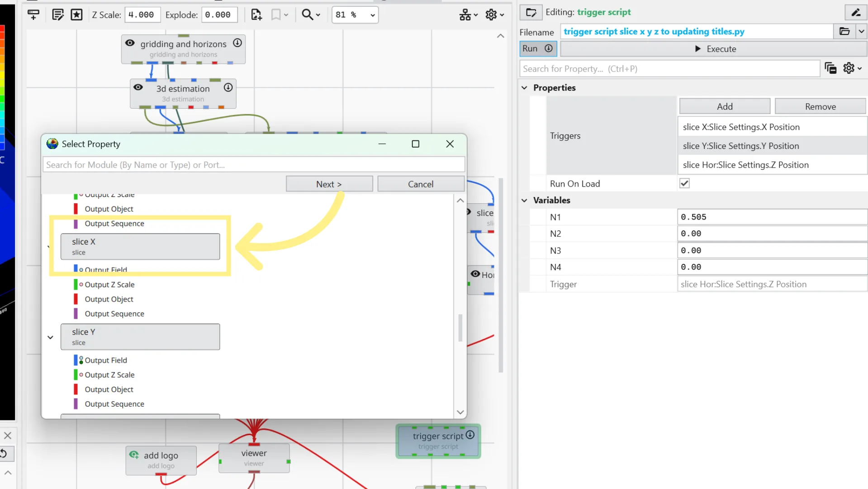The image size is (868, 489).
Task: Click the Next > button
Action: (329, 184)
